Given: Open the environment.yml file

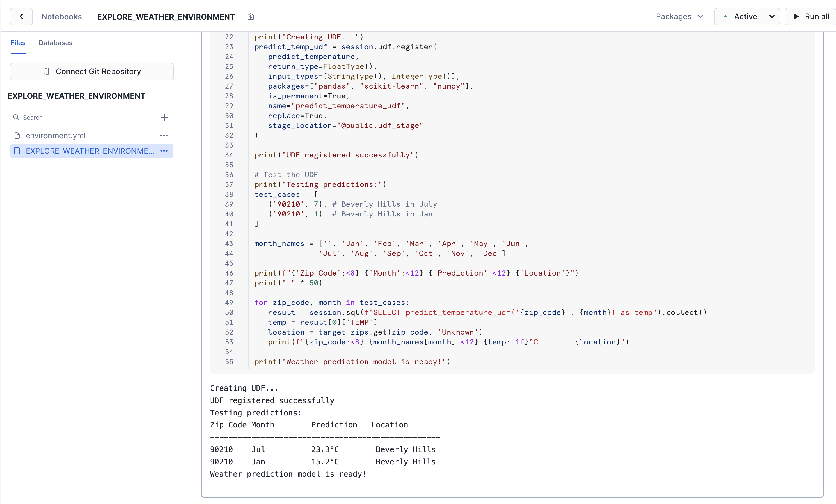Looking at the screenshot, I should [56, 136].
